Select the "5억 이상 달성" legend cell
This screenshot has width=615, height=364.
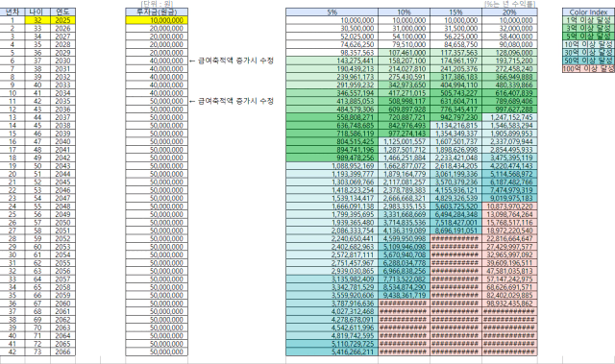588,36
